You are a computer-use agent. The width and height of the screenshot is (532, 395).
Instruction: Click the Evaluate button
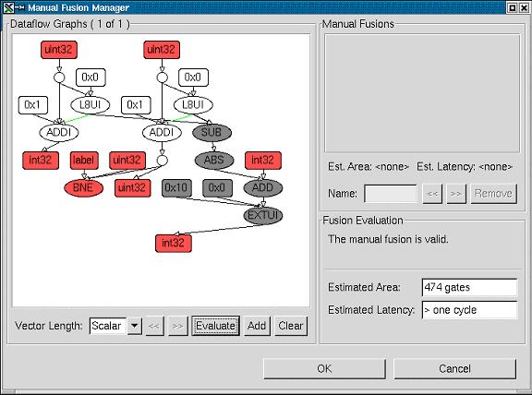point(215,326)
